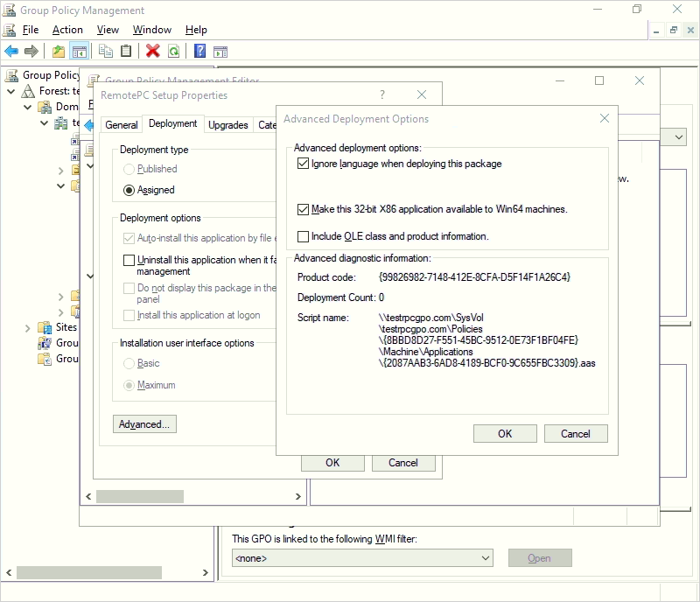Open the WMI filter dropdown showing <none>
The width and height of the screenshot is (700, 602).
[x=362, y=558]
